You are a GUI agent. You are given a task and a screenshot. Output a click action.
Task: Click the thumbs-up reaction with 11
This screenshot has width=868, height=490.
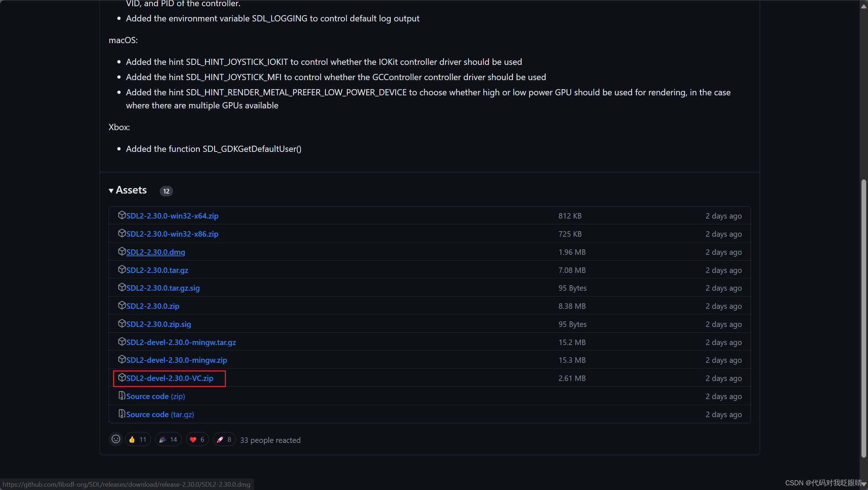pos(138,440)
